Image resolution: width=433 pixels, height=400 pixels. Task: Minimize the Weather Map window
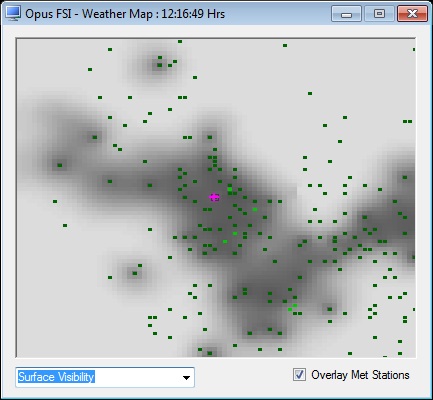346,14
